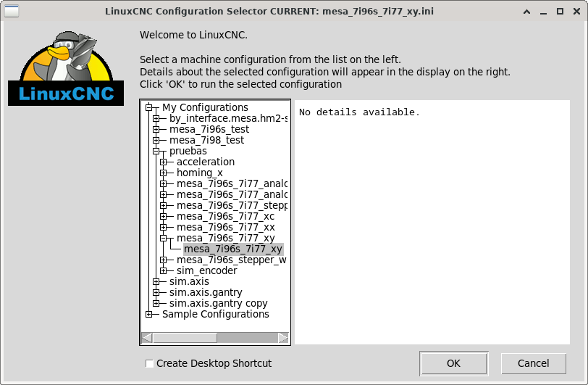Viewport: 588px width, 385px height.
Task: Open the window menu icon in title bar
Action: tap(12, 12)
